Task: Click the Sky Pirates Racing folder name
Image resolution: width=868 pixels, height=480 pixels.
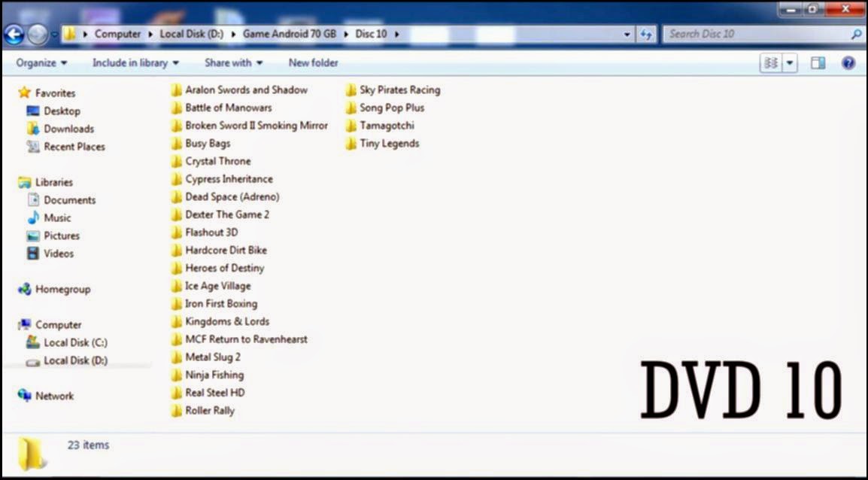Action: point(399,90)
